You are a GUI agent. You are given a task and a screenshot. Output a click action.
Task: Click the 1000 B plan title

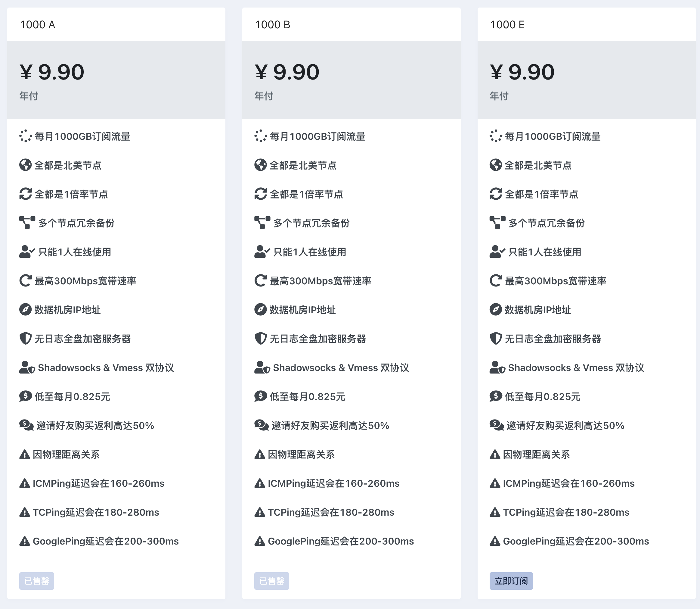point(272,24)
